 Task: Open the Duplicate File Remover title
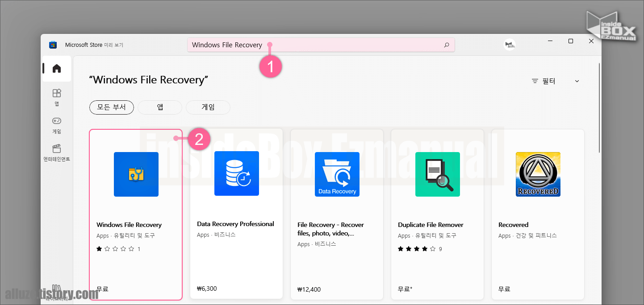coord(431,225)
